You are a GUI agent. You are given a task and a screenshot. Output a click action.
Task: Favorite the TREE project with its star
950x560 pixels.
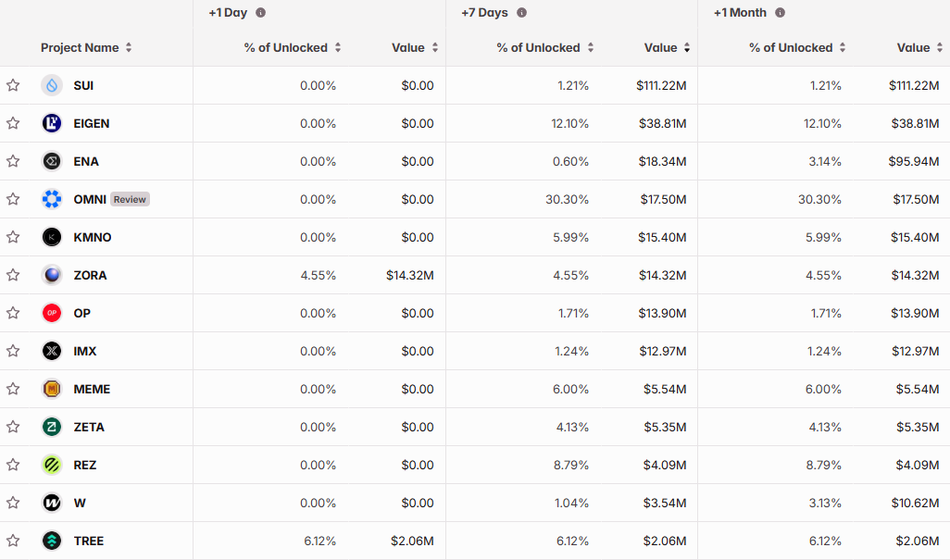13,541
